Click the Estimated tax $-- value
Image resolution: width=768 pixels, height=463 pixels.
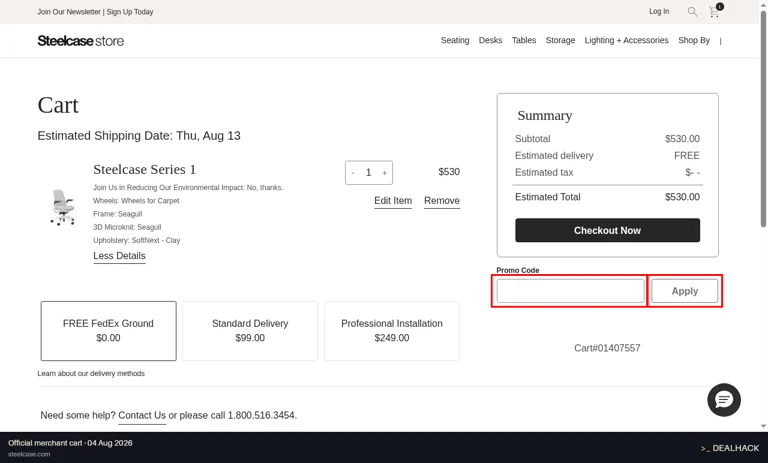point(692,172)
